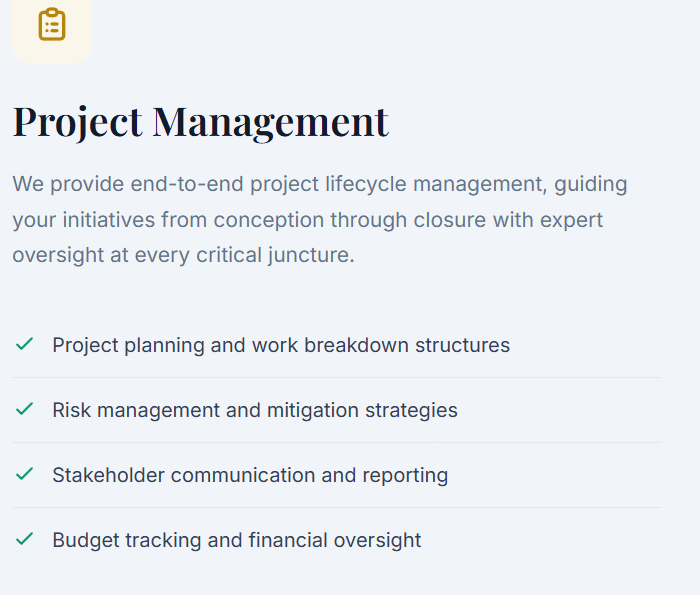This screenshot has height=600, width=700.
Task: Select "Stakeholder communication and reporting" list text
Action: point(250,475)
